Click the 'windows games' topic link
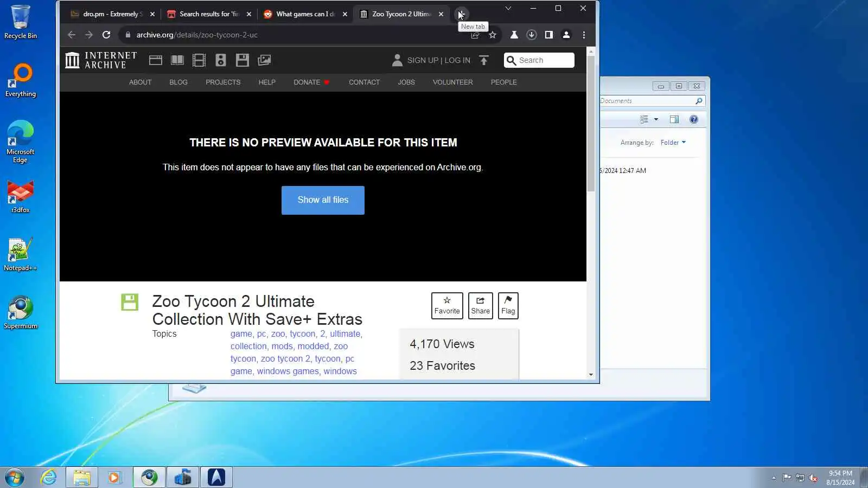 [288, 371]
